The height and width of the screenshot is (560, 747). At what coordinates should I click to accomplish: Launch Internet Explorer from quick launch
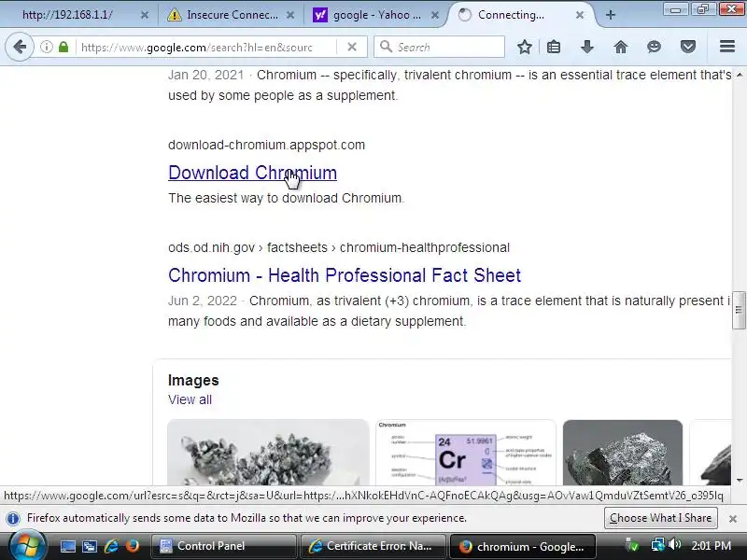pyautogui.click(x=111, y=546)
